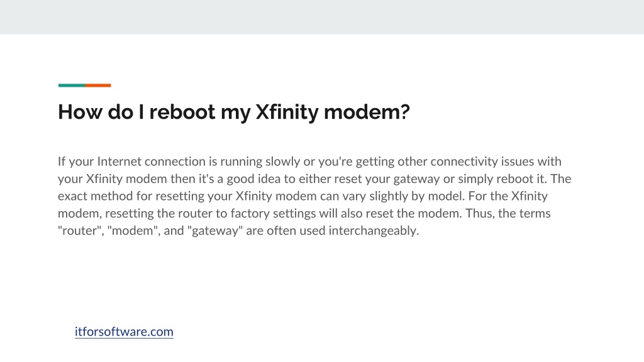644x362 pixels.
Task: Click the quoted word "router" in the last line
Action: [x=80, y=231]
